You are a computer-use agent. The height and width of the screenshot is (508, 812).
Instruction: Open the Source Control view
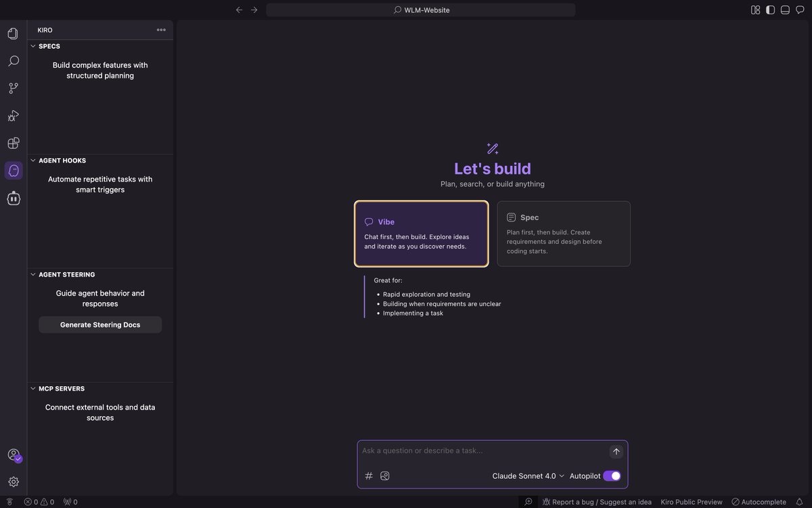[x=13, y=88]
